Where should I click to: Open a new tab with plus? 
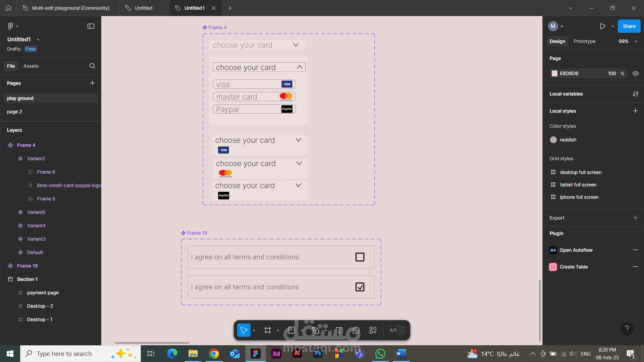tap(230, 8)
